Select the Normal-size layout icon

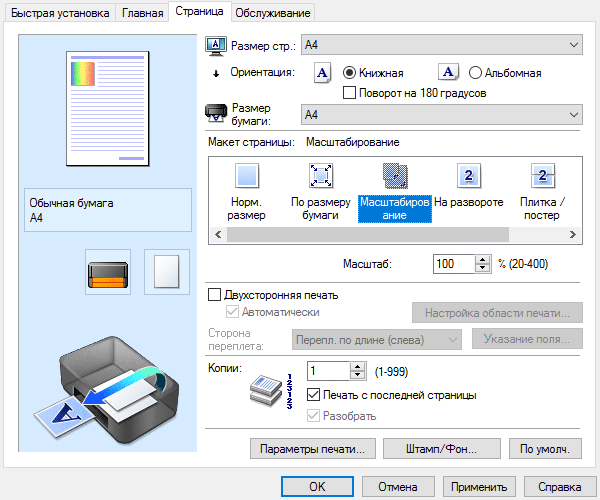[247, 176]
